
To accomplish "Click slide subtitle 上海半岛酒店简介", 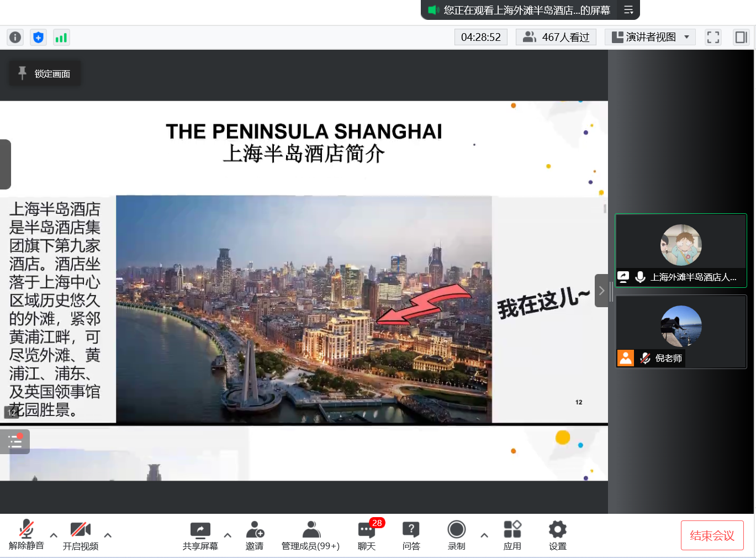I will tap(304, 154).
